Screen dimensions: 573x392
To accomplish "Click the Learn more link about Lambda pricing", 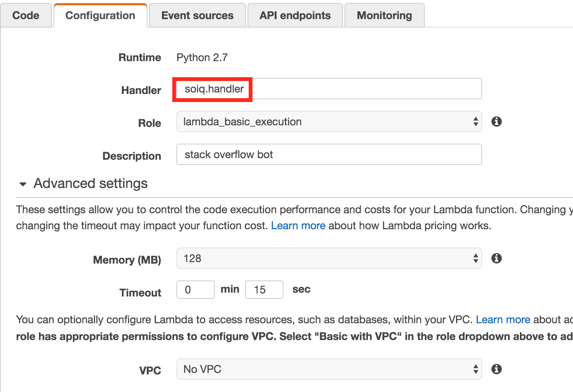I will (298, 226).
